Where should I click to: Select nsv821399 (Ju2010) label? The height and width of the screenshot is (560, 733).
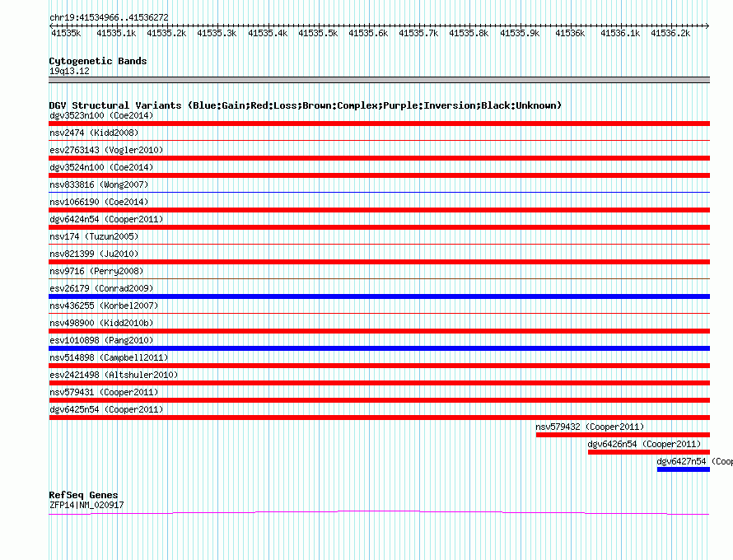pyautogui.click(x=94, y=254)
